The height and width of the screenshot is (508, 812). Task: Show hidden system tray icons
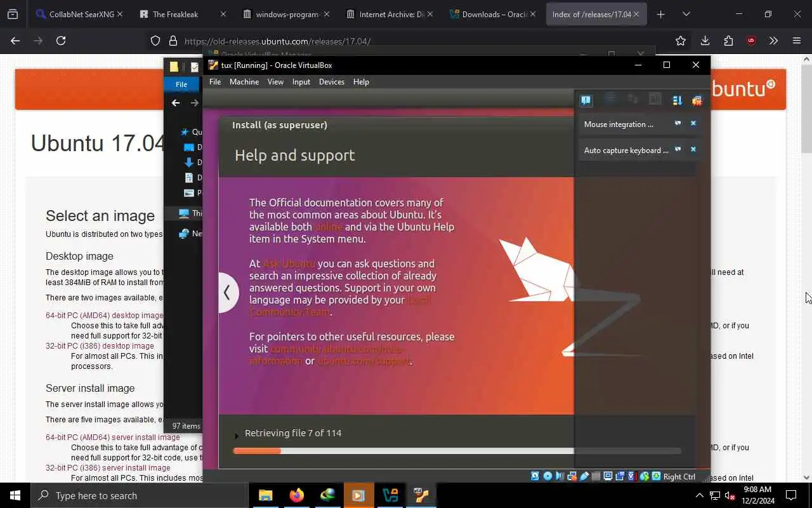pos(700,495)
